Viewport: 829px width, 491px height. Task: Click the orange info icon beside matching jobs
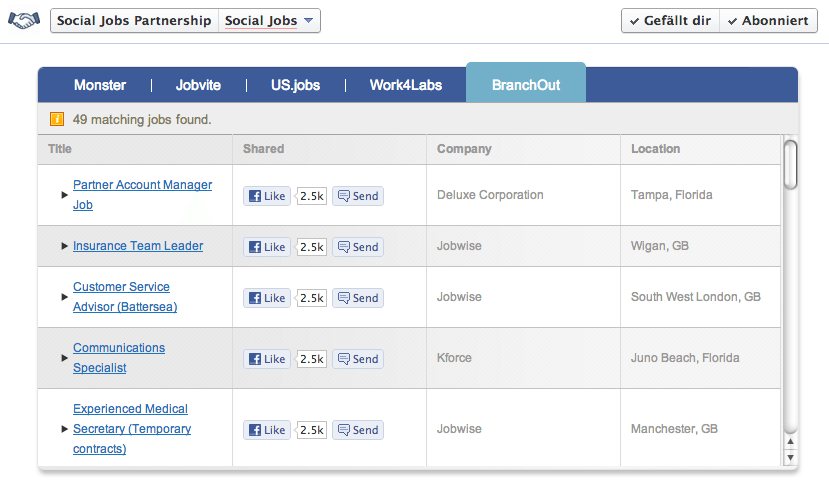click(x=57, y=119)
